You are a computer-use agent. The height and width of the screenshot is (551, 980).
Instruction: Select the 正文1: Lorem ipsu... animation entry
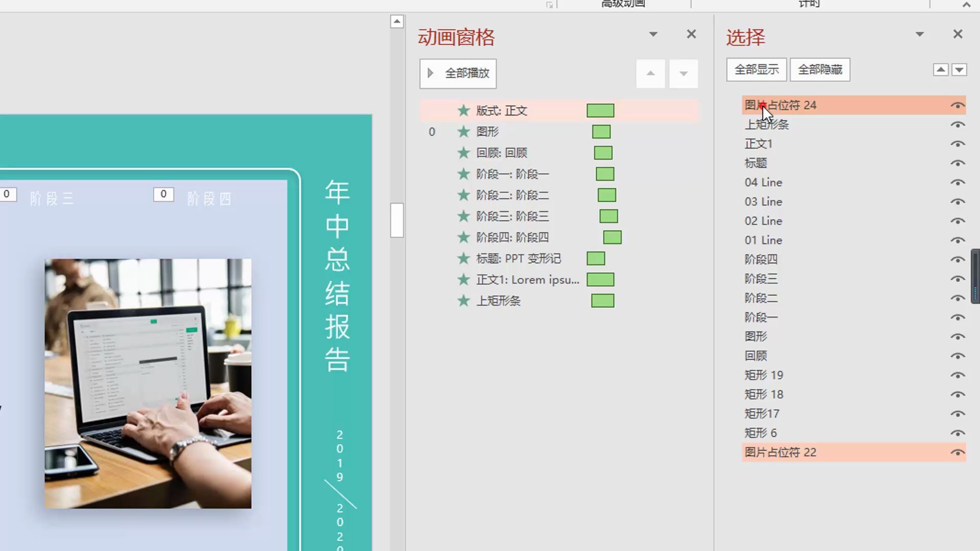coord(559,280)
